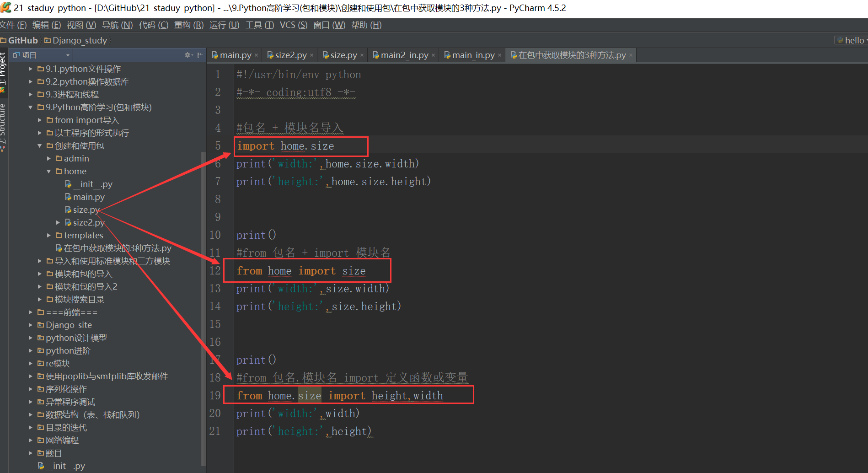Expand the templates folder
Viewport: 868px width, 473px height.
[x=48, y=235]
